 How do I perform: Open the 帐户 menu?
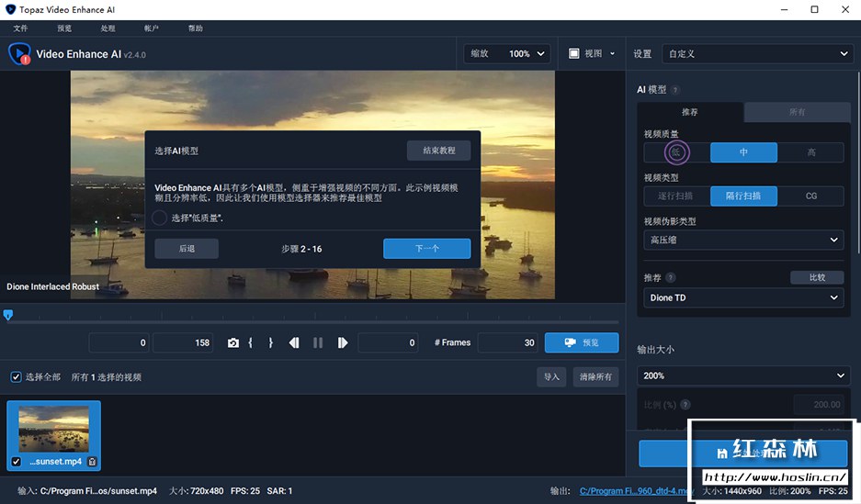(x=152, y=28)
